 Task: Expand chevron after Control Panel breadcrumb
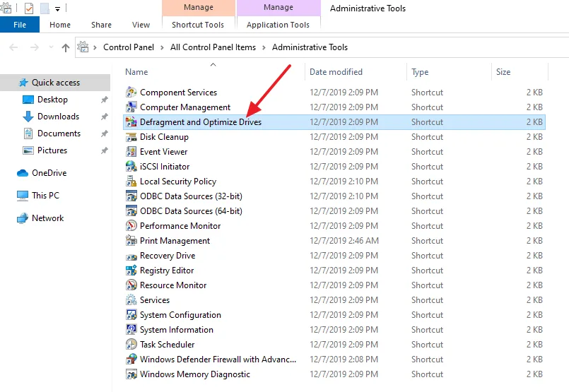162,47
